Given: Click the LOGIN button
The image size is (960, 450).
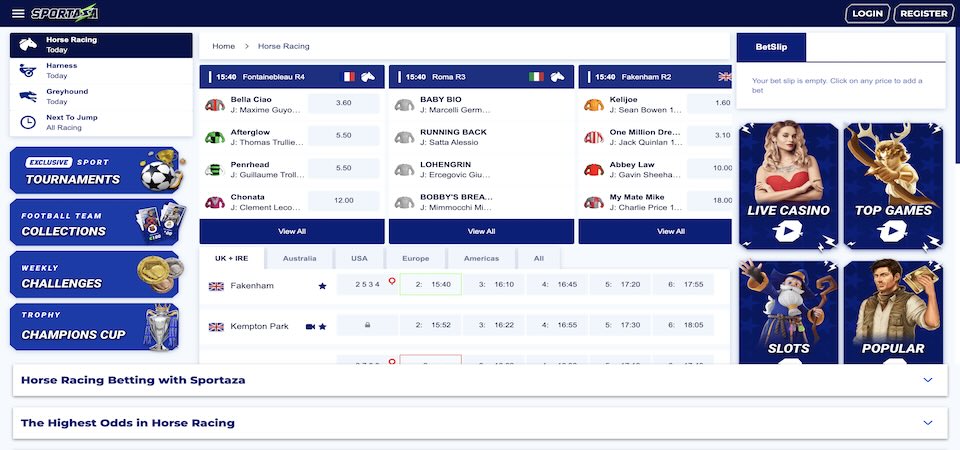Looking at the screenshot, I should coord(867,13).
